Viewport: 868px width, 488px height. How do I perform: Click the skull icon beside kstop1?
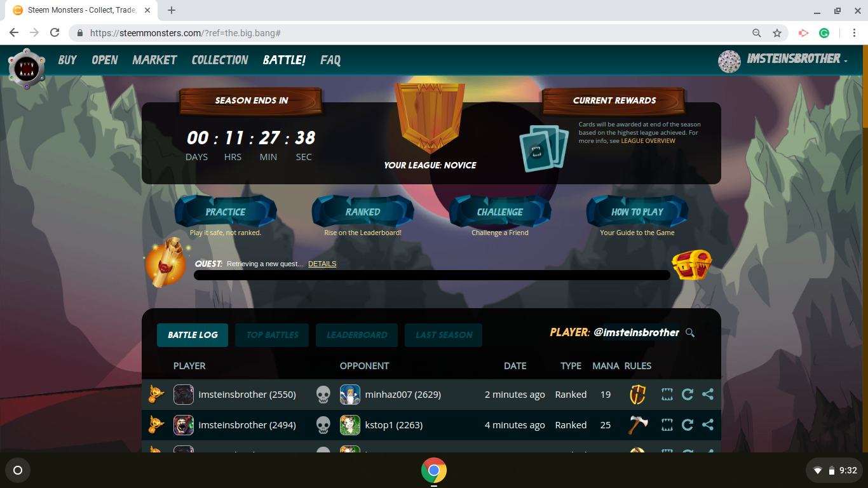click(323, 425)
